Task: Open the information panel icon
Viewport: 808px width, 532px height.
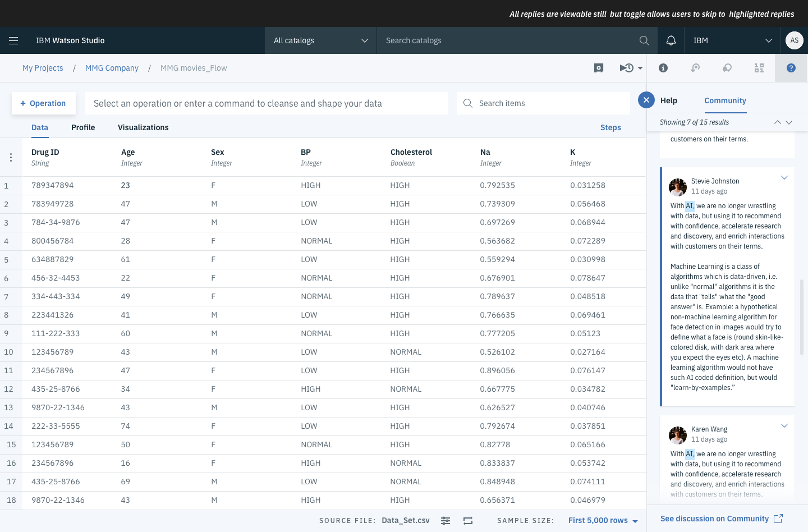Action: (x=663, y=68)
